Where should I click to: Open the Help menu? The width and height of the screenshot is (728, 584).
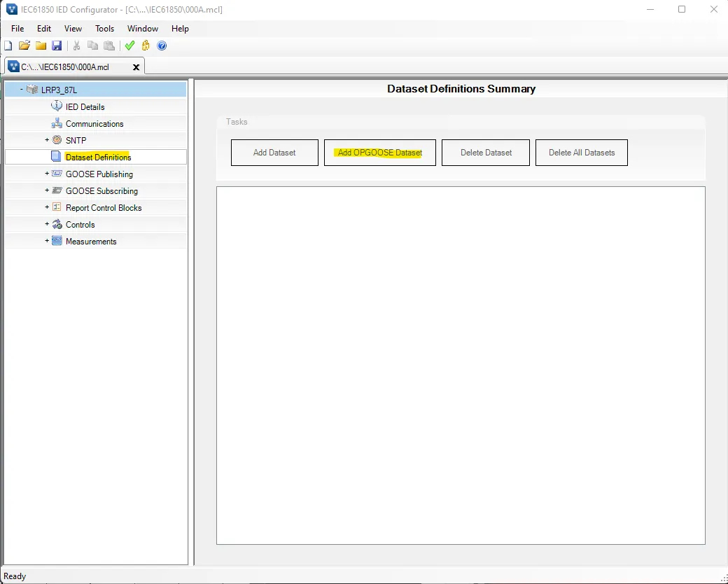(180, 28)
